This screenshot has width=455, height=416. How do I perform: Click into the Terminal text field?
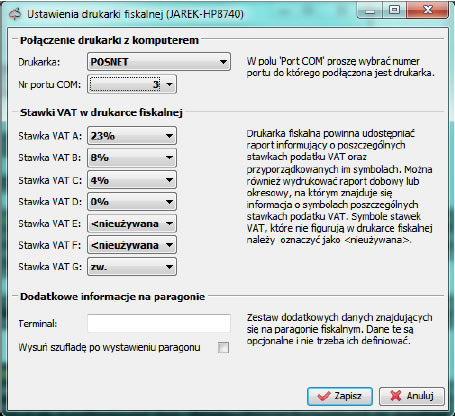click(159, 323)
